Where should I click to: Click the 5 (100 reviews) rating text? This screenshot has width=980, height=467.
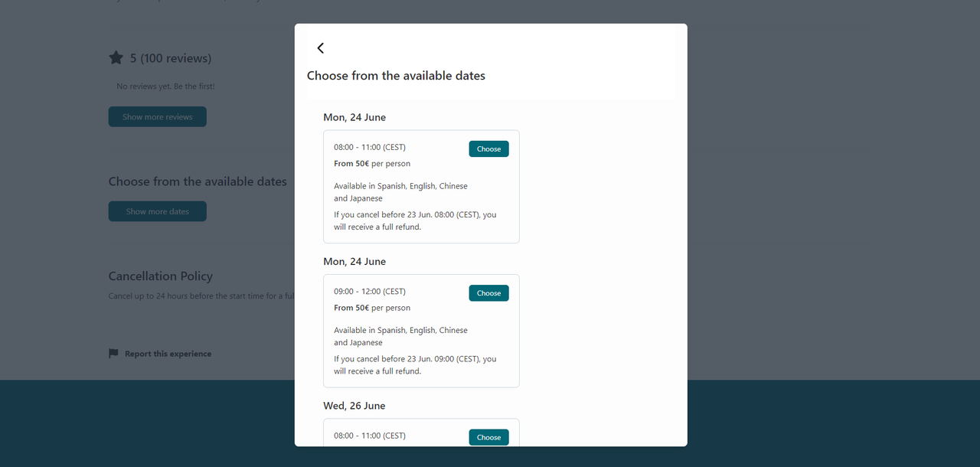click(x=171, y=58)
